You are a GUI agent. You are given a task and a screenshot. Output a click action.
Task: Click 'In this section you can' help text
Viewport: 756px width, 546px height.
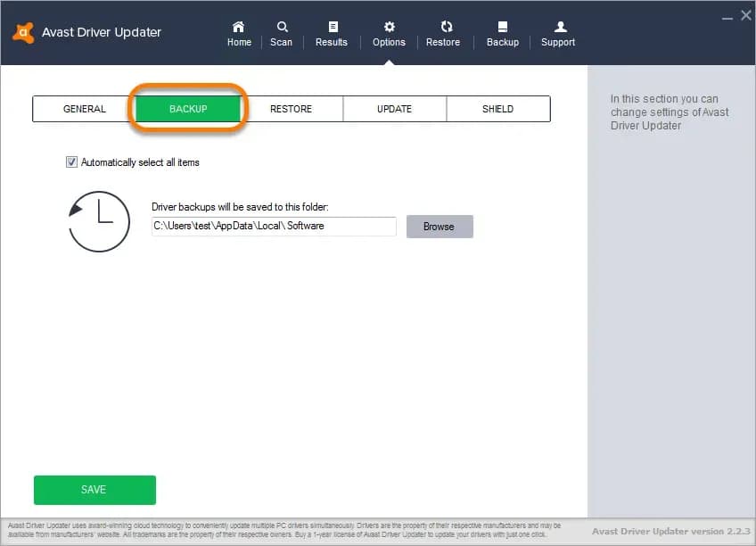pos(670,112)
